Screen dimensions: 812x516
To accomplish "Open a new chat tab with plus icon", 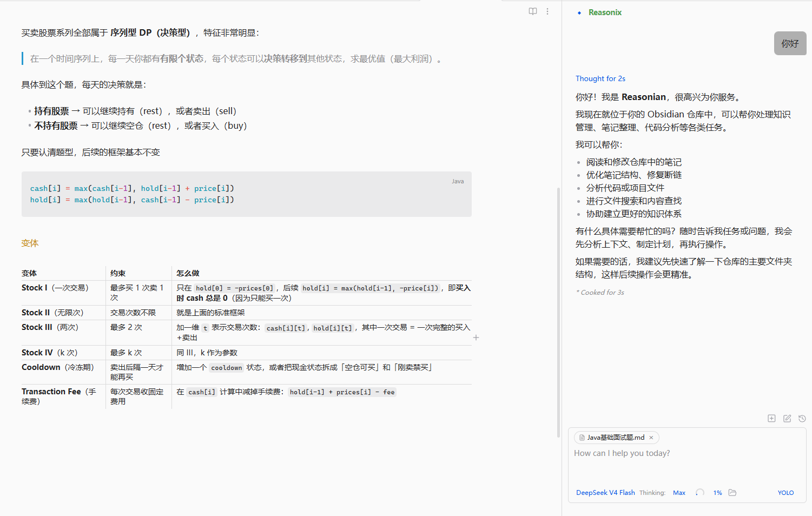I will click(x=771, y=418).
